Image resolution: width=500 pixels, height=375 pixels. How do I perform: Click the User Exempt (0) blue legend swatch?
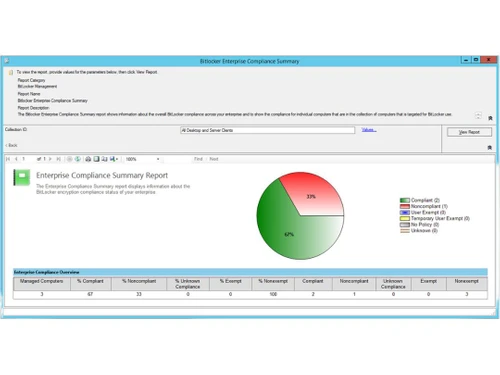click(x=405, y=212)
